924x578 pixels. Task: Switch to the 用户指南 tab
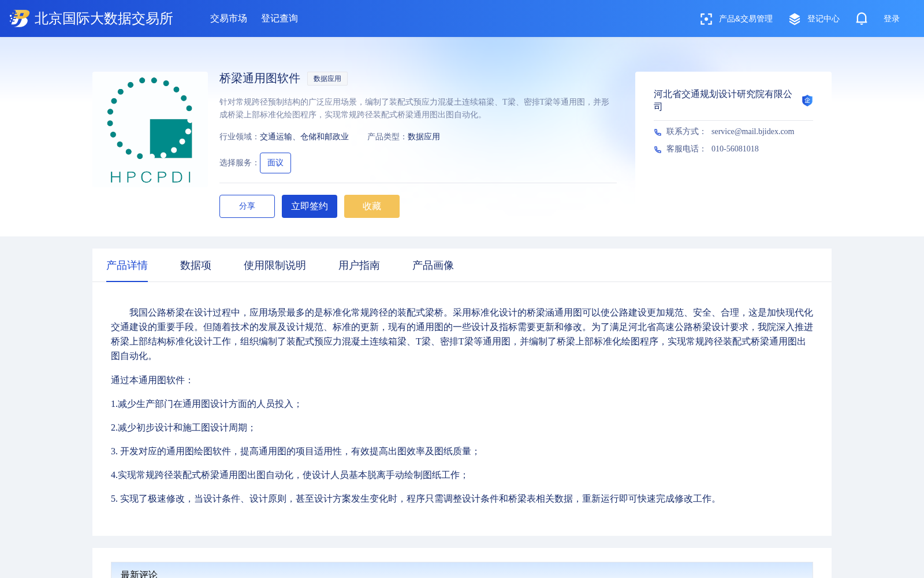click(359, 265)
